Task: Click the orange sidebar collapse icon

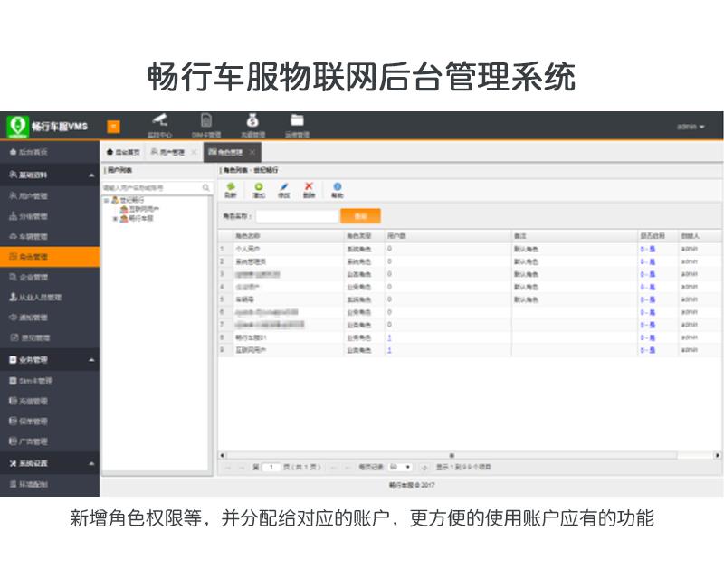Action: (114, 127)
